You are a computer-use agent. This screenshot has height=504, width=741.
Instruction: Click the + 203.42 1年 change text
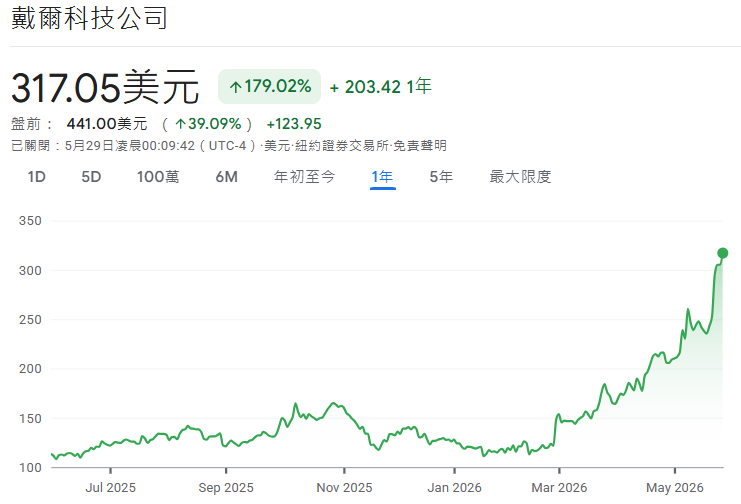pyautogui.click(x=380, y=87)
